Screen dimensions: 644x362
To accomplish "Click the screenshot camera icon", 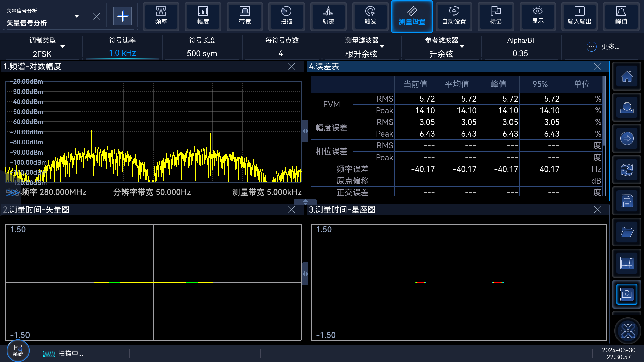I will (x=627, y=294).
